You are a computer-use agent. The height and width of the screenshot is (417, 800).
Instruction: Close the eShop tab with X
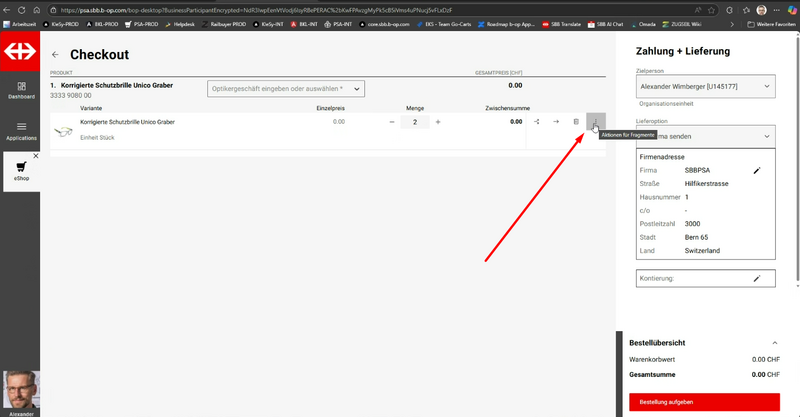tap(35, 156)
